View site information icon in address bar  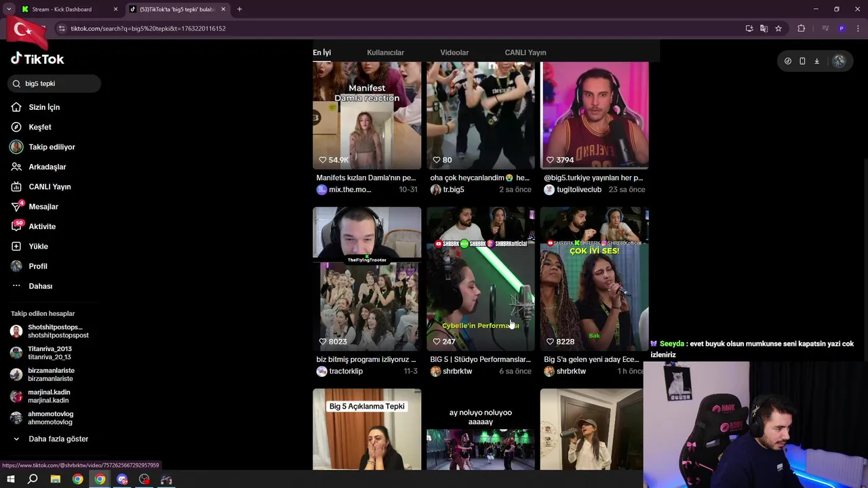point(62,28)
